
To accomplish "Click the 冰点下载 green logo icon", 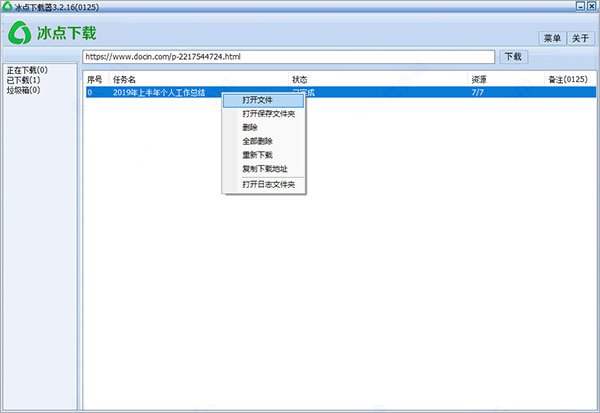I will (20, 33).
